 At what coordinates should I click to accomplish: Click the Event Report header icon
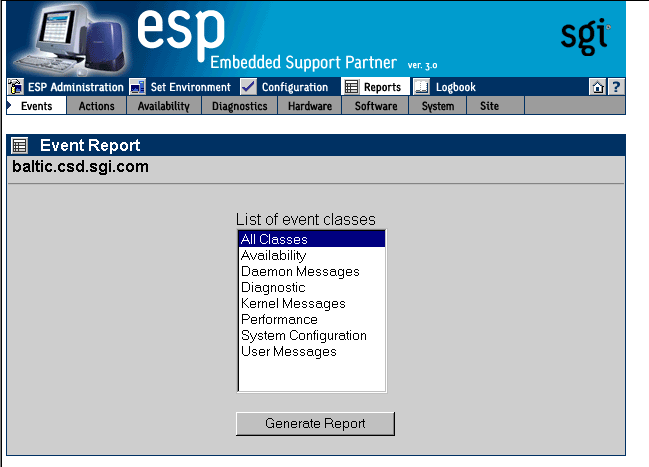pos(19,145)
